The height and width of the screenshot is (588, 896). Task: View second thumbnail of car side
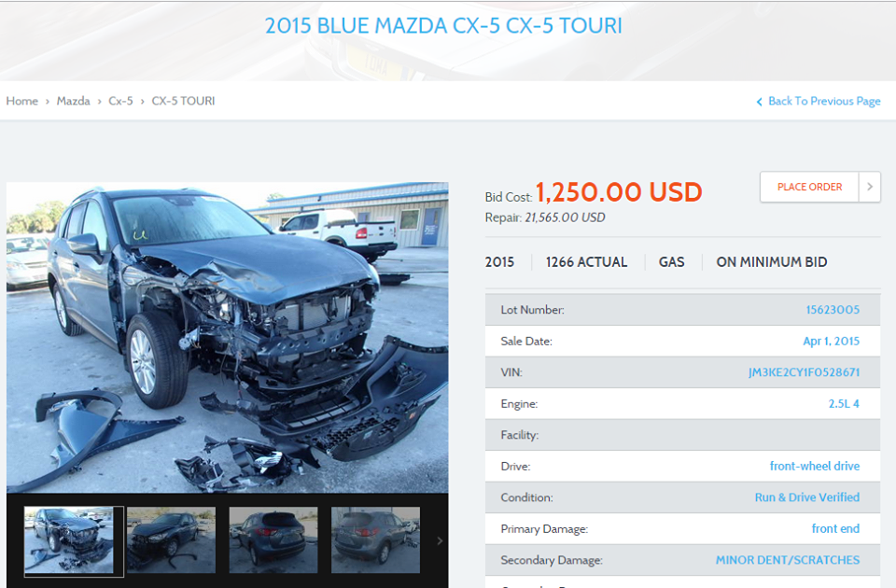click(172, 540)
